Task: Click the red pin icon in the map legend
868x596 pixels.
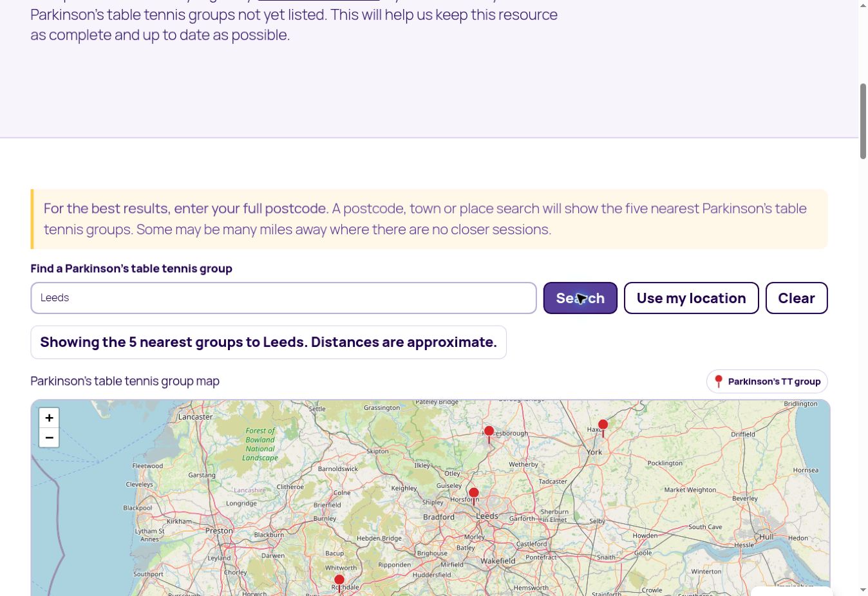Action: pos(719,382)
